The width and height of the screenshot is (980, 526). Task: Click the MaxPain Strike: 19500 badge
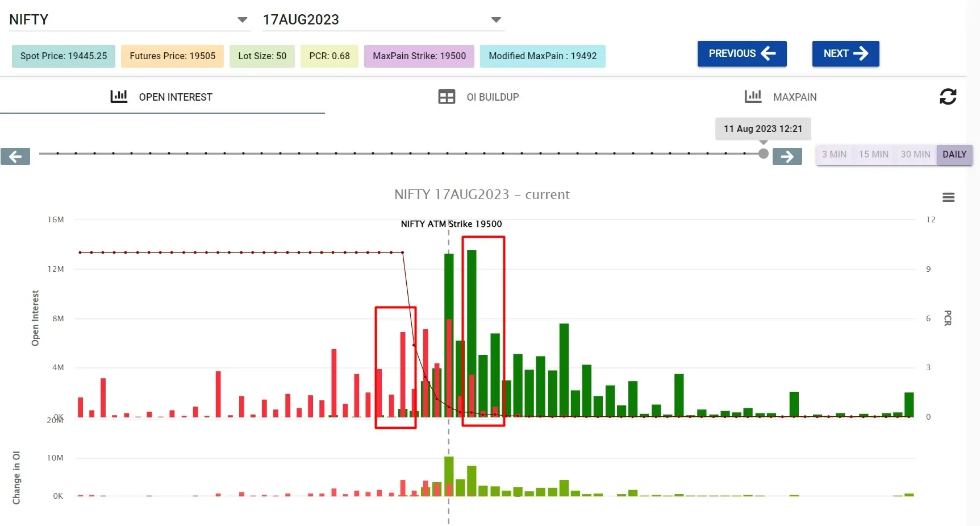(x=419, y=56)
